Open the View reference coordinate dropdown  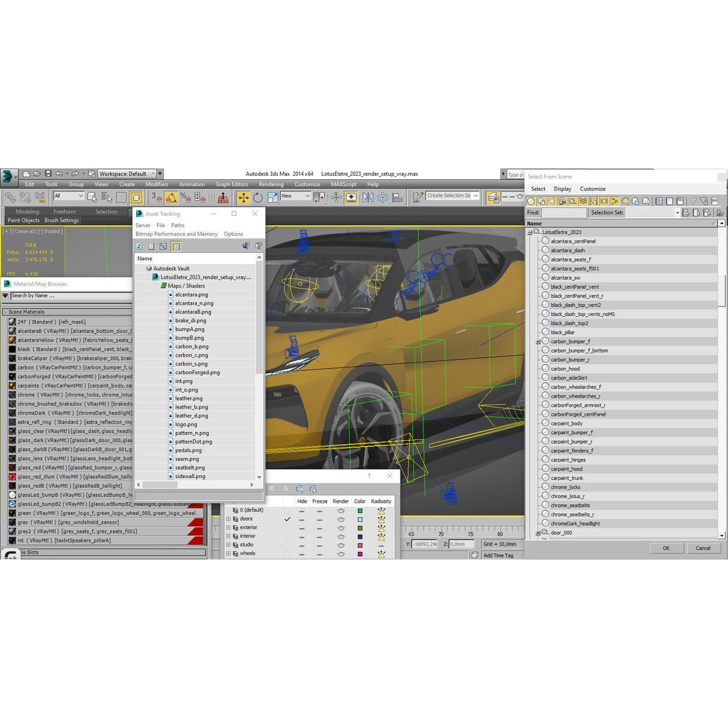point(296,196)
